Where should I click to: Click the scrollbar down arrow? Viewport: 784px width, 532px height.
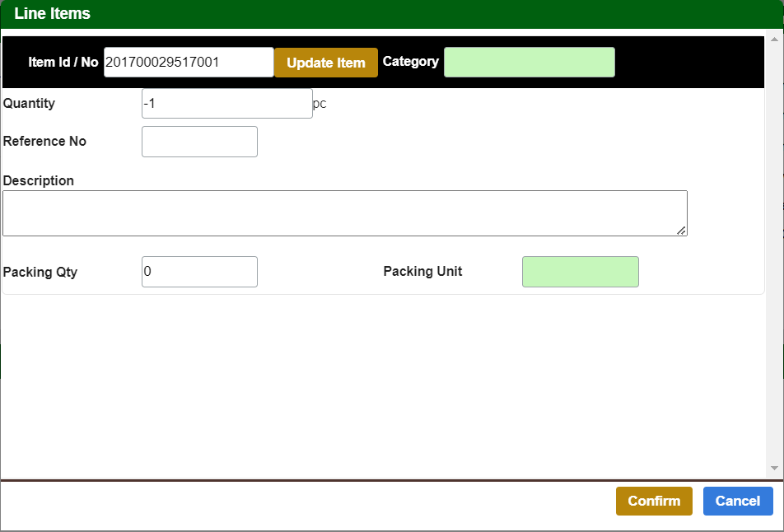pyautogui.click(x=774, y=468)
